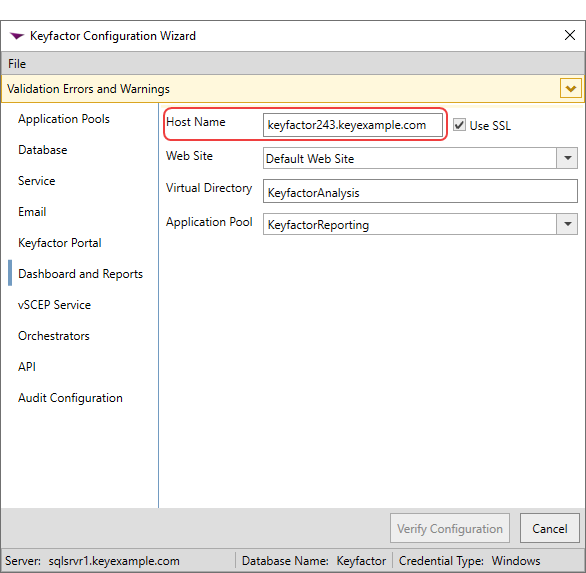Open the Web Site dropdown arrow
Screen dimensions: 586x573
pyautogui.click(x=567, y=158)
